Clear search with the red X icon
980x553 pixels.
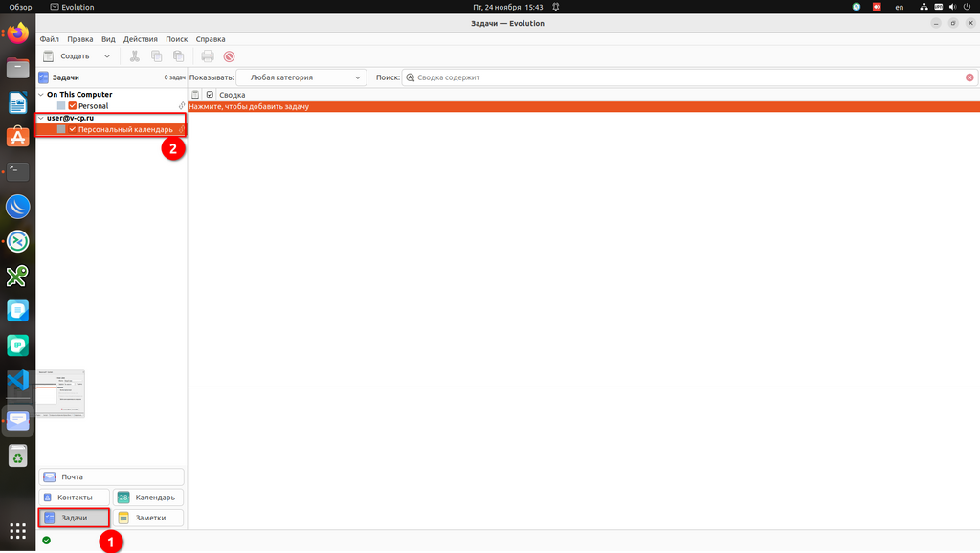tap(969, 77)
